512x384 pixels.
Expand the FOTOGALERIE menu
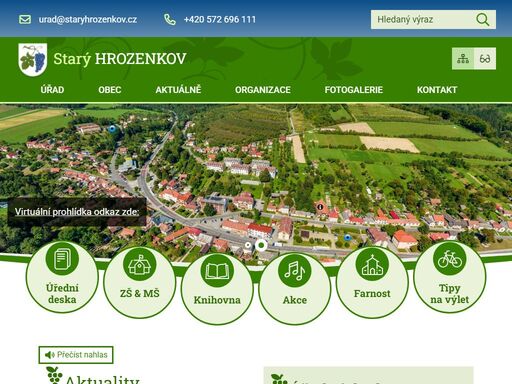coord(354,90)
